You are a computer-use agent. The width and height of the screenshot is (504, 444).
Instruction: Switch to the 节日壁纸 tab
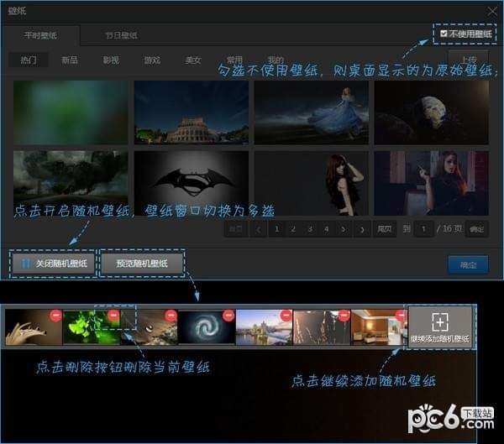pos(121,36)
